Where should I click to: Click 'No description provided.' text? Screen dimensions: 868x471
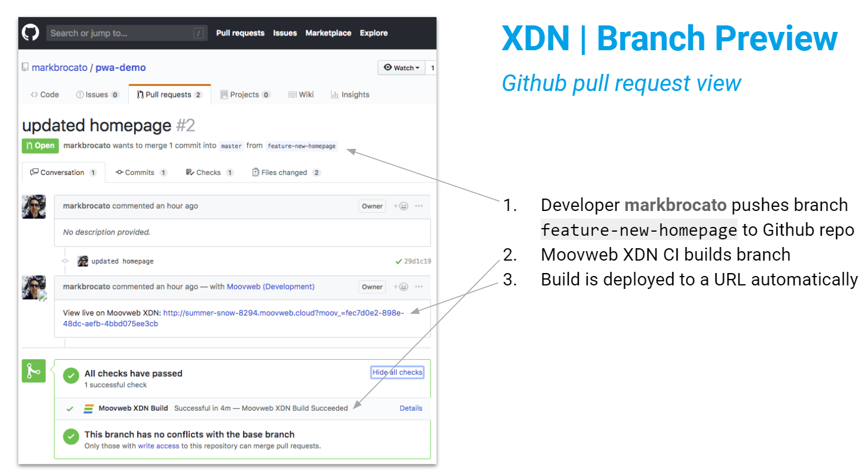click(106, 232)
